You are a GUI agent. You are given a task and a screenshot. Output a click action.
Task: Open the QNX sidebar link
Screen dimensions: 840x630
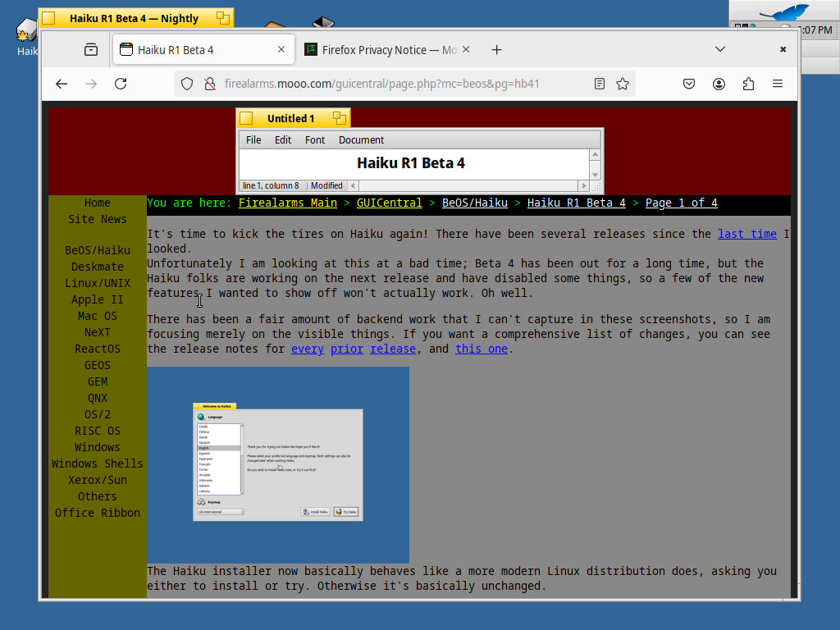pyautogui.click(x=98, y=398)
